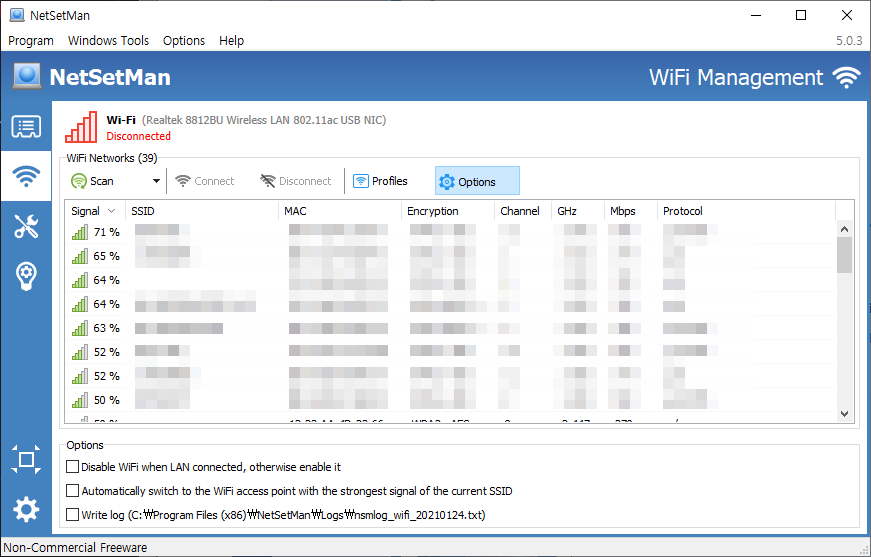Sort networks by Encryption column
The height and width of the screenshot is (557, 871).
pos(448,211)
